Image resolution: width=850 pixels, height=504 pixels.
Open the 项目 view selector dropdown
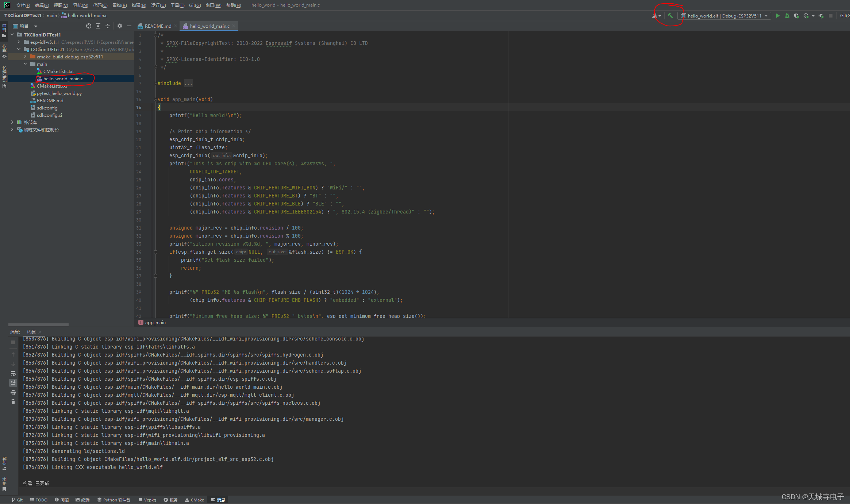pos(25,26)
